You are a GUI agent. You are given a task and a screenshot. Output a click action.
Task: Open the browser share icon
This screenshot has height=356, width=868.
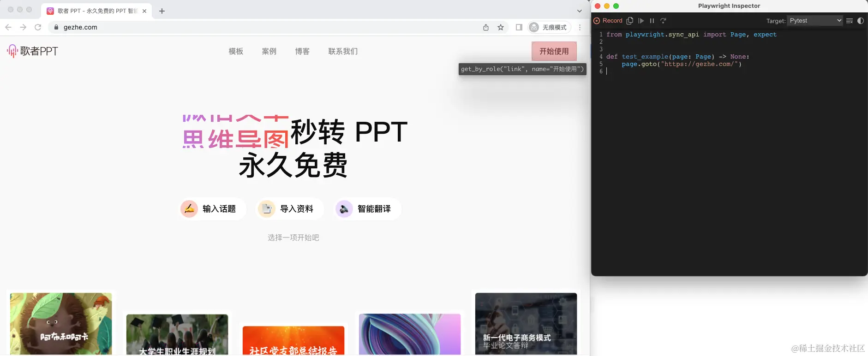pyautogui.click(x=486, y=27)
